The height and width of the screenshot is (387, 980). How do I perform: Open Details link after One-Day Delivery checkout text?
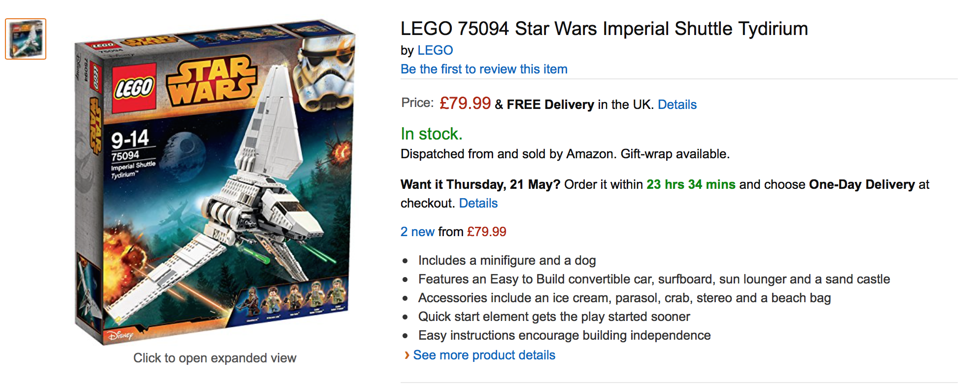(478, 203)
